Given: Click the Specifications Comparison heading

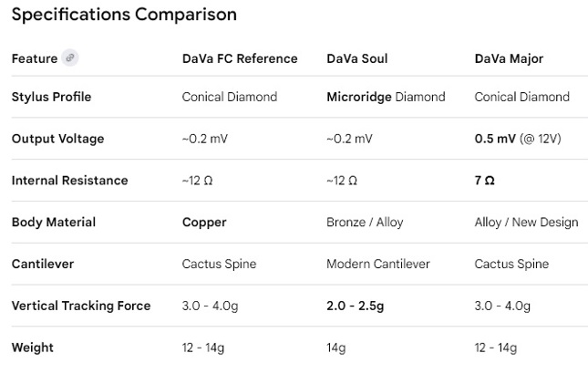Looking at the screenshot, I should pos(124,15).
